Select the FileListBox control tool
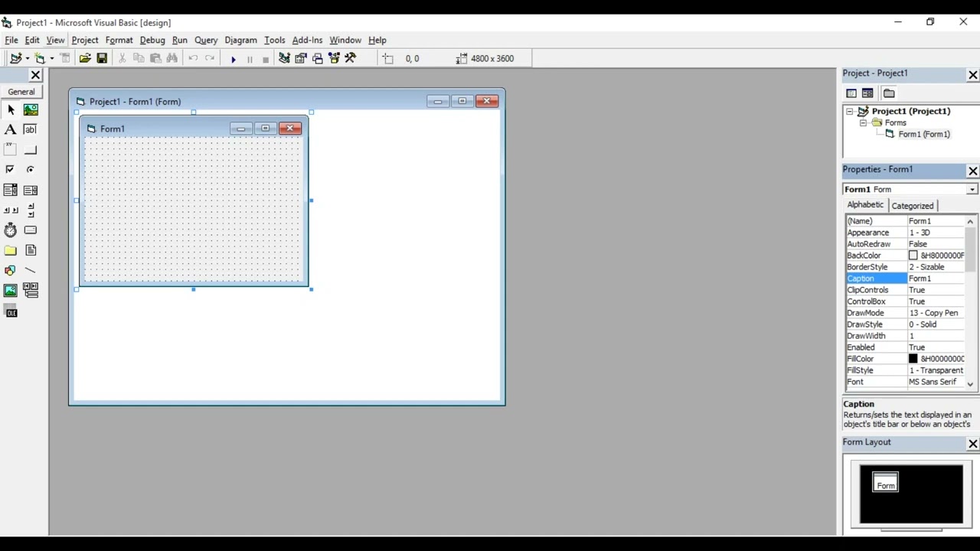 [31, 250]
